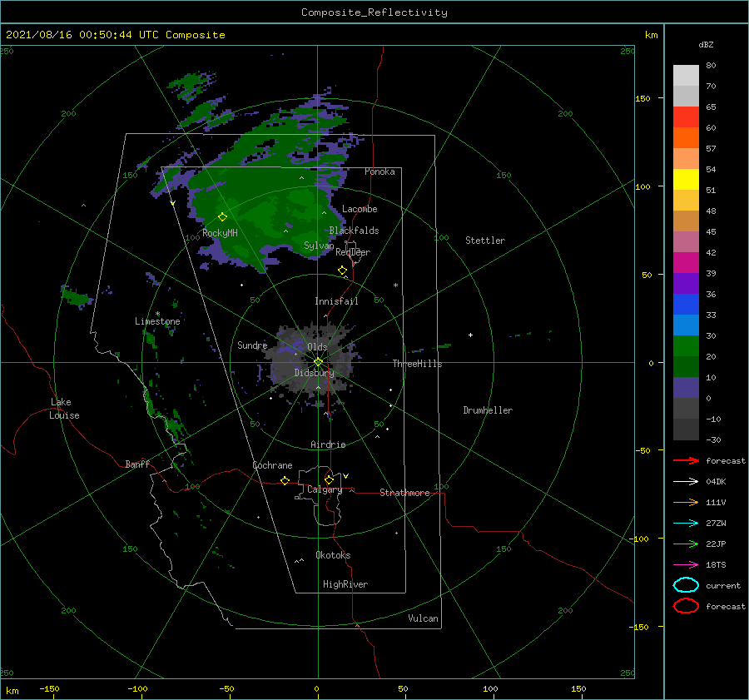Click the yellow diamond marker below RedDeer

point(342,271)
